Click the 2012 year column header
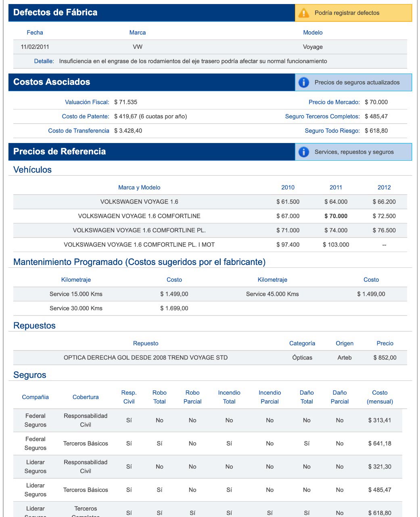This screenshot has height=517, width=420. tap(384, 187)
